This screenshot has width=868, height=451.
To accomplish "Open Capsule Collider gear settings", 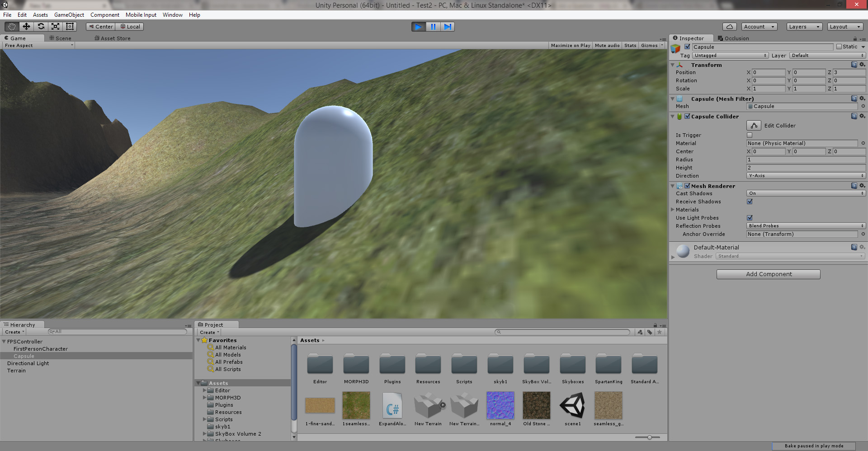I will click(862, 116).
